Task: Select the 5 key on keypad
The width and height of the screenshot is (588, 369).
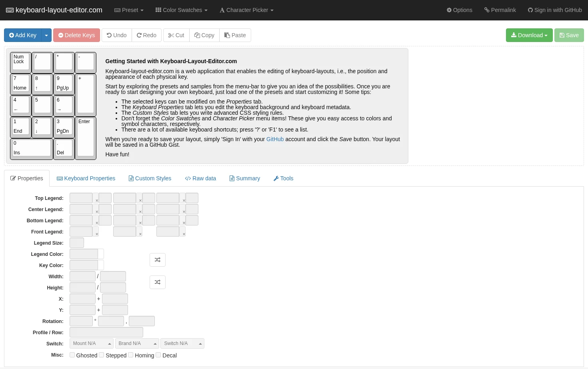Action: coord(42,106)
